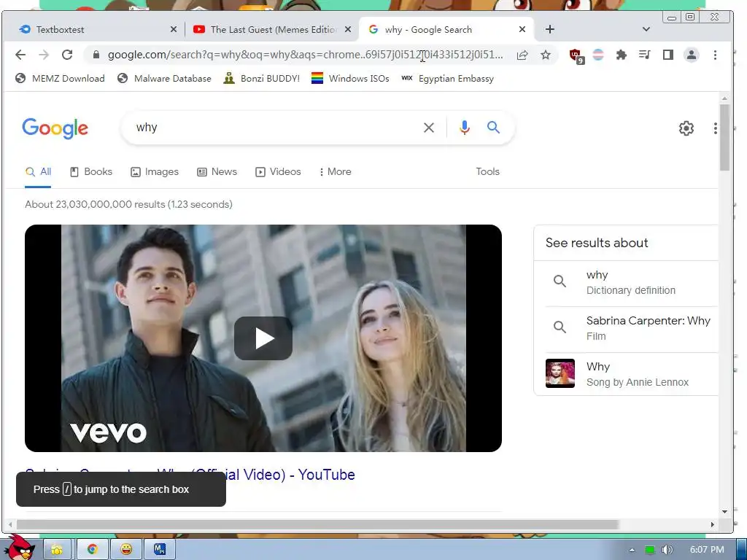Open the first pinned taskbar icon
Viewport: 747px width, 560px height.
point(57,550)
